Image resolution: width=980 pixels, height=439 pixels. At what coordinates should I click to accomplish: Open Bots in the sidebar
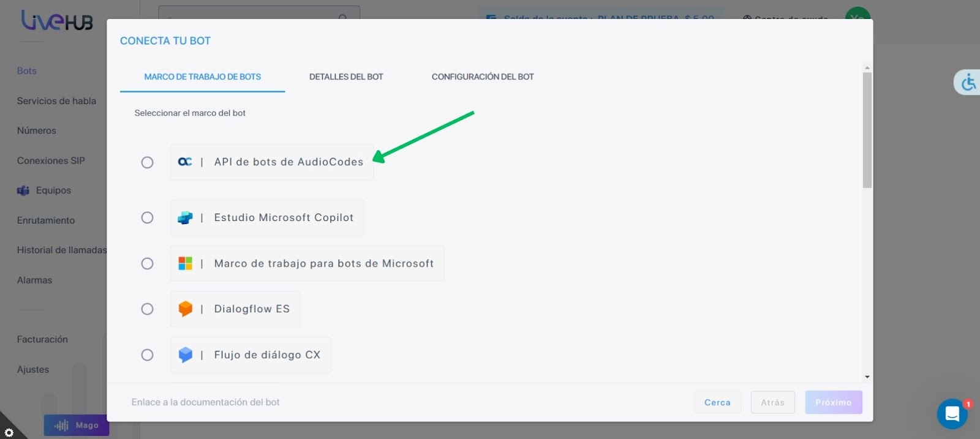(x=27, y=71)
